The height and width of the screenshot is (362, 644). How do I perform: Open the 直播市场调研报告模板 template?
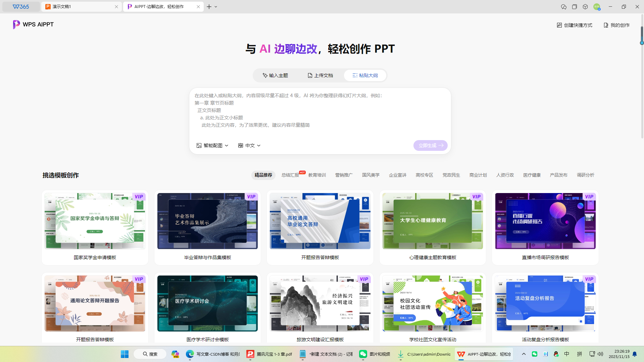(545, 227)
